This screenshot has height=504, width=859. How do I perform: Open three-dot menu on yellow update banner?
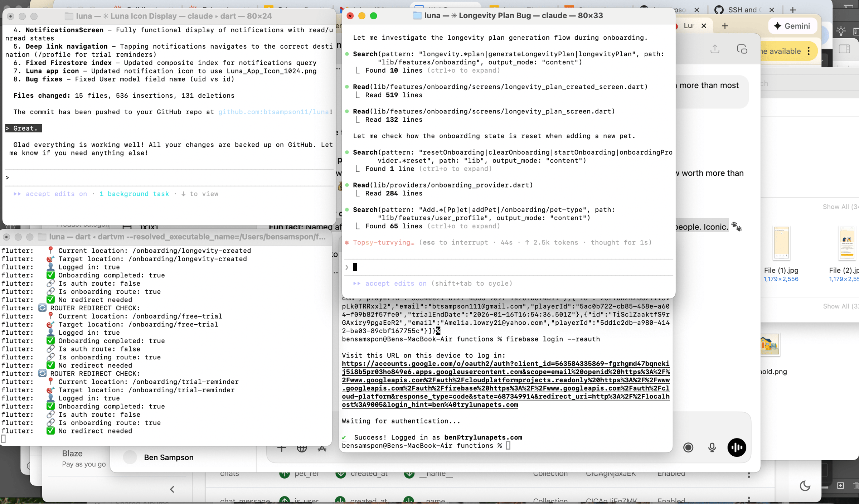pyautogui.click(x=809, y=51)
